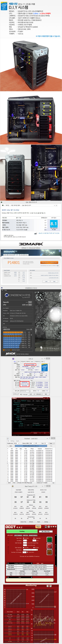The height and width of the screenshot is (644, 62).
Task: Switch to Graphics tab in CPU-Z Mainboard window
Action: point(38,401)
